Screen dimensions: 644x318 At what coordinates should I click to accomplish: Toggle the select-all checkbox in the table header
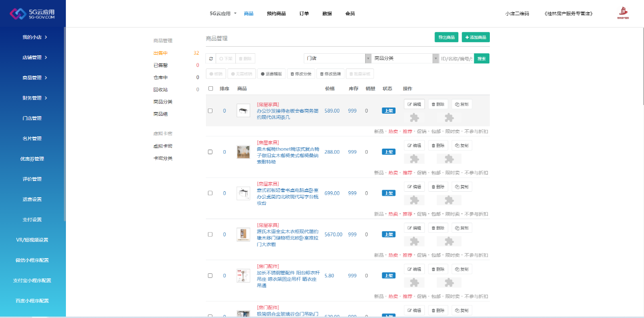[x=210, y=89]
